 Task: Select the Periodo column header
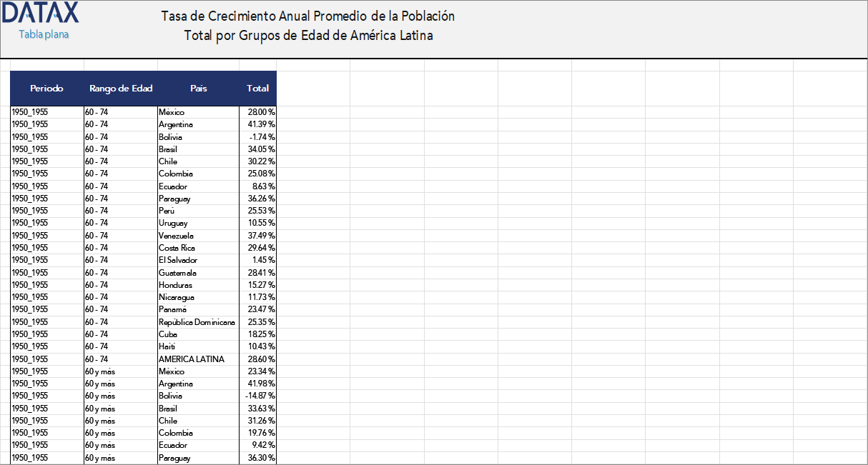[46, 89]
